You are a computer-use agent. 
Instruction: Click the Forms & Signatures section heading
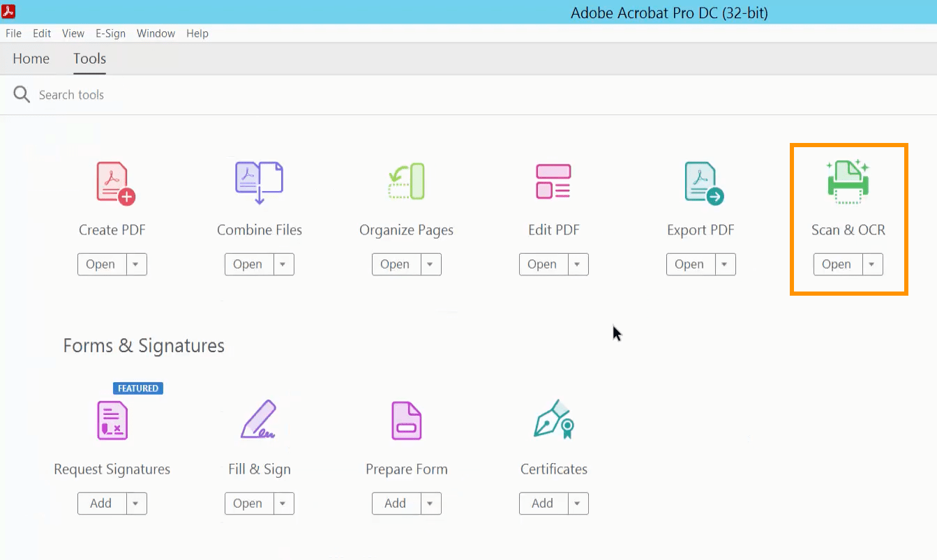[x=144, y=346]
